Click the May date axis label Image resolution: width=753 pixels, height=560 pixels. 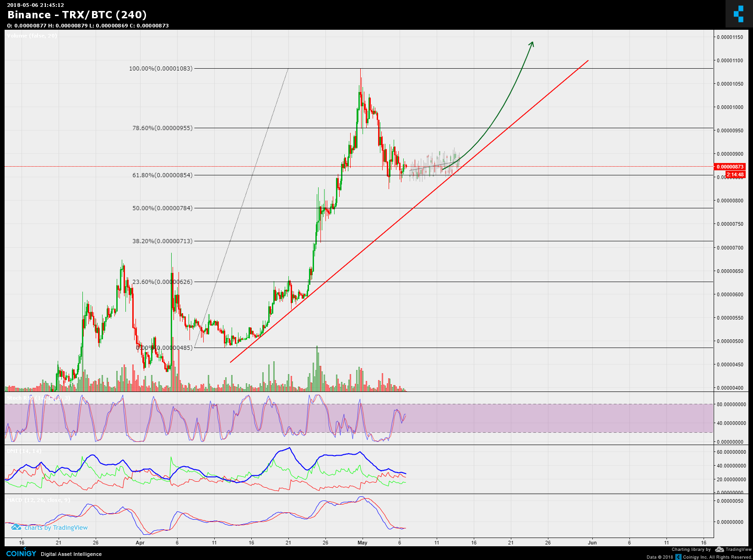(x=362, y=543)
